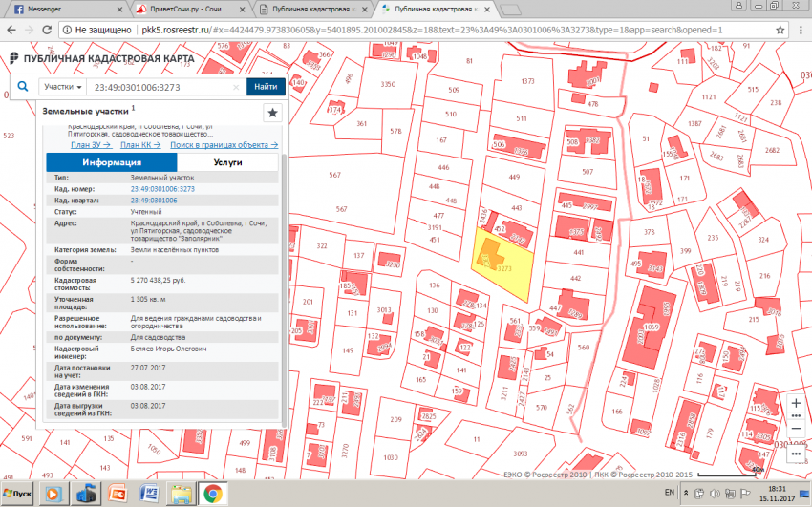Screen dimensions: 812x507
Task: Click the star favorites icon
Action: [272, 113]
